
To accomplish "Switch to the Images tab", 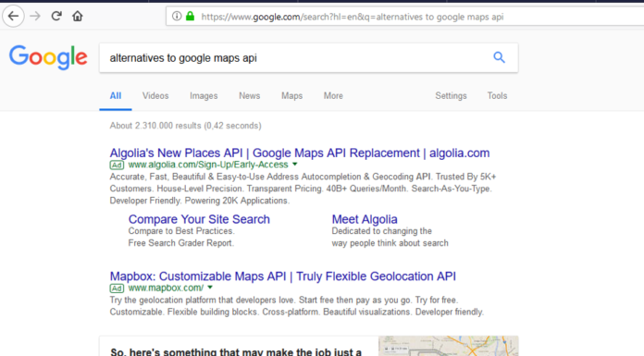I will [x=204, y=95].
